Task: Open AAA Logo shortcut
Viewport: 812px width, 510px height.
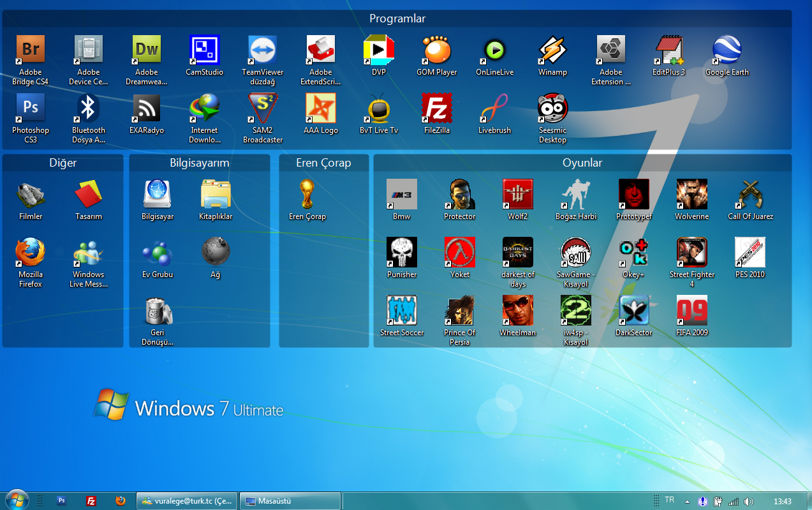Action: coord(321,108)
